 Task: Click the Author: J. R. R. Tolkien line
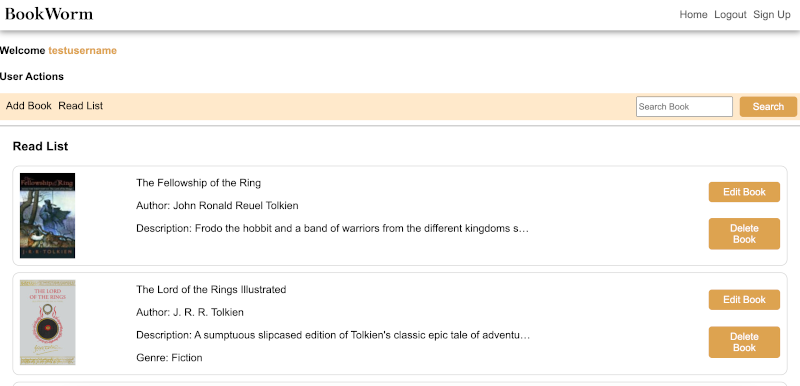click(x=190, y=312)
